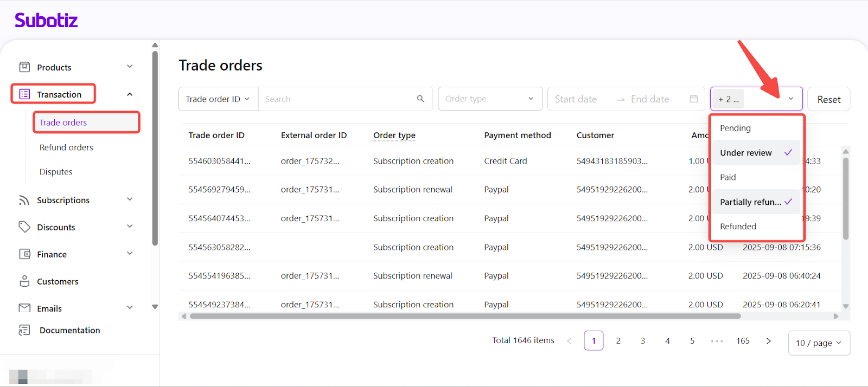Open the Order type dropdown
Screen dimensions: 868x387
490,99
